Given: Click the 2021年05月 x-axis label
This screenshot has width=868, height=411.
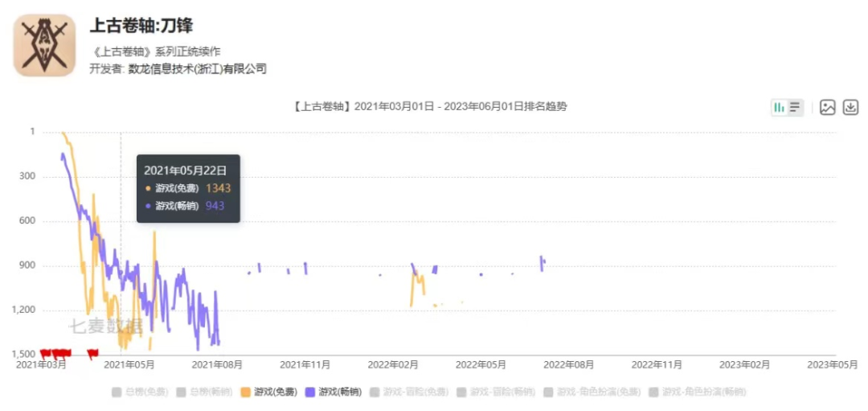Looking at the screenshot, I should point(129,364).
